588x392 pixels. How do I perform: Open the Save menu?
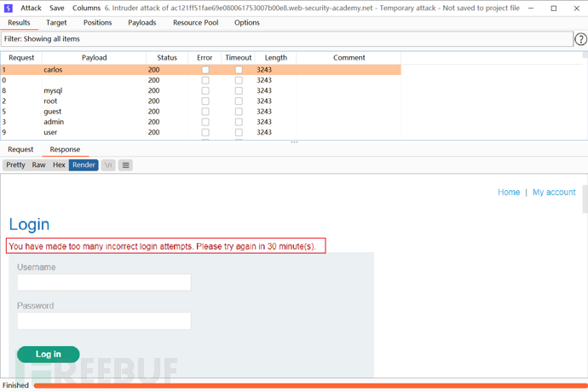pyautogui.click(x=56, y=8)
